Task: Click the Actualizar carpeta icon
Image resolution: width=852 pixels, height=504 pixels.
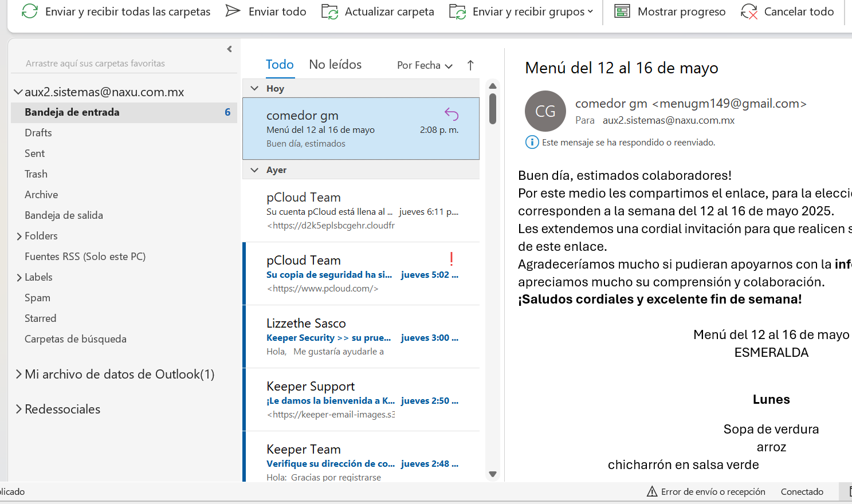Action: (x=329, y=11)
